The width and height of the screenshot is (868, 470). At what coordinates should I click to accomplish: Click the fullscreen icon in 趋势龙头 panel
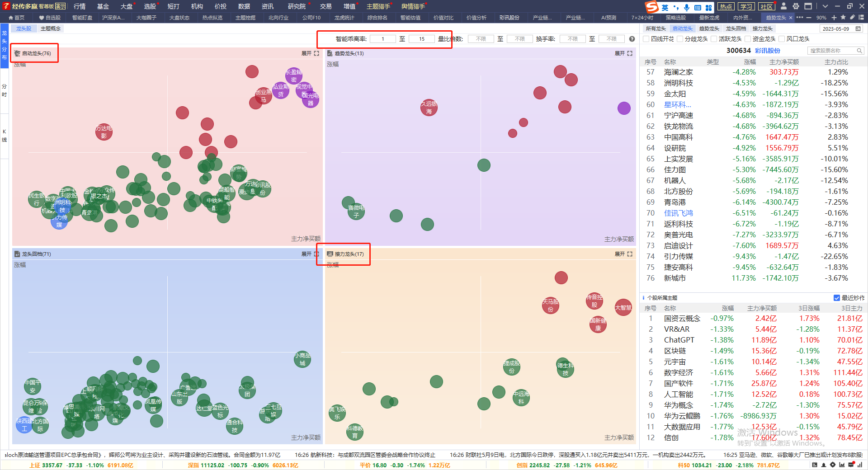pyautogui.click(x=630, y=53)
